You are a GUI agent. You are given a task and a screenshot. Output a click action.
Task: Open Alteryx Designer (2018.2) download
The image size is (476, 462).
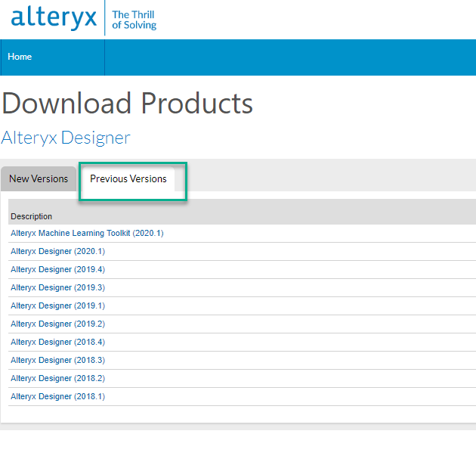pyautogui.click(x=57, y=378)
